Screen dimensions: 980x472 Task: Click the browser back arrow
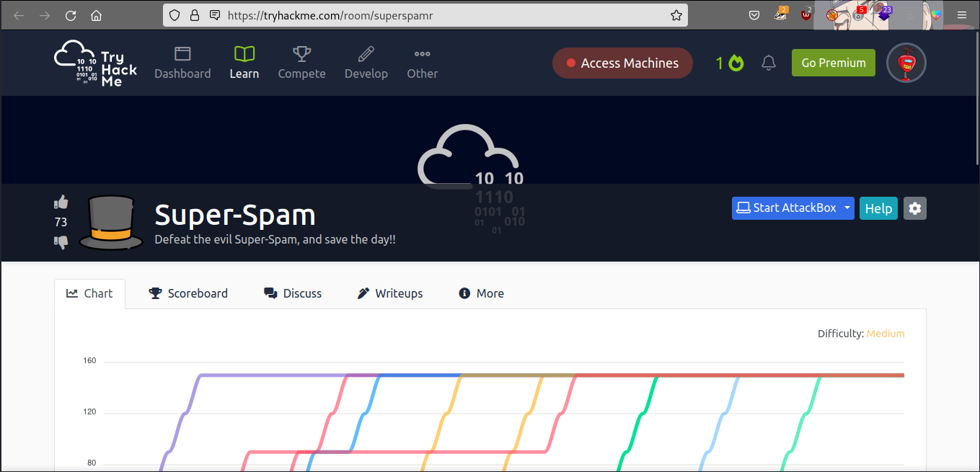point(19,15)
